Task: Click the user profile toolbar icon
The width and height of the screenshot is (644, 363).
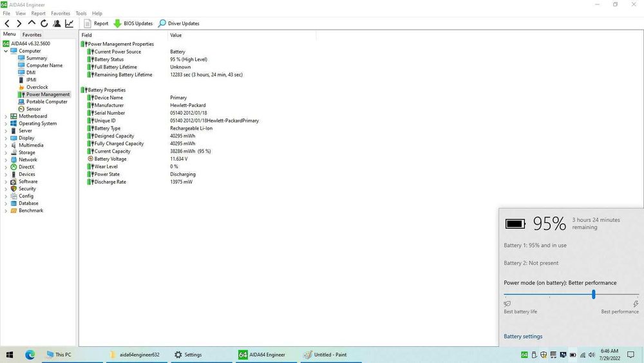Action: [57, 23]
